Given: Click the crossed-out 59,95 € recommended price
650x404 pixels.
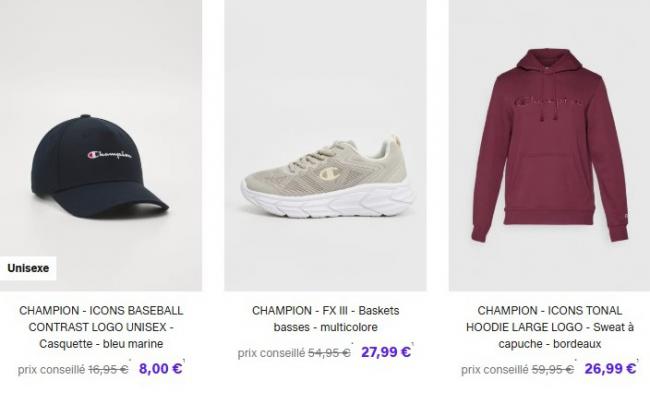Looking at the screenshot, I should 553,370.
